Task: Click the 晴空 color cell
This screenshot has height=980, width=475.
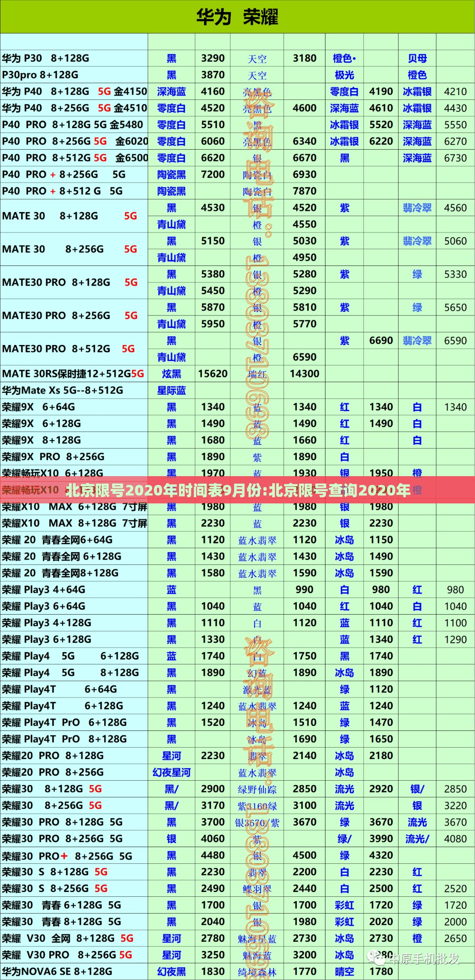Action: point(344,971)
